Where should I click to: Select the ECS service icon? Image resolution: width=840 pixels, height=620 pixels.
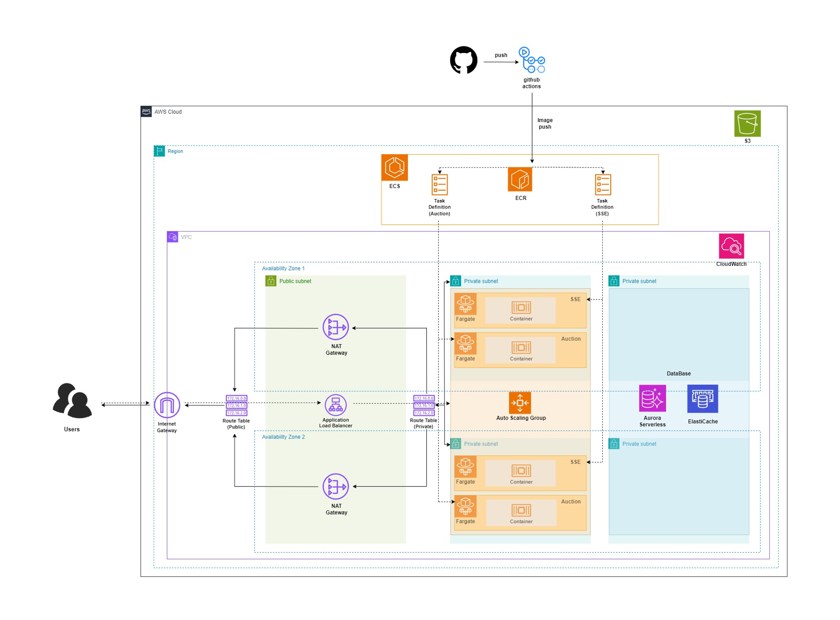click(x=395, y=167)
